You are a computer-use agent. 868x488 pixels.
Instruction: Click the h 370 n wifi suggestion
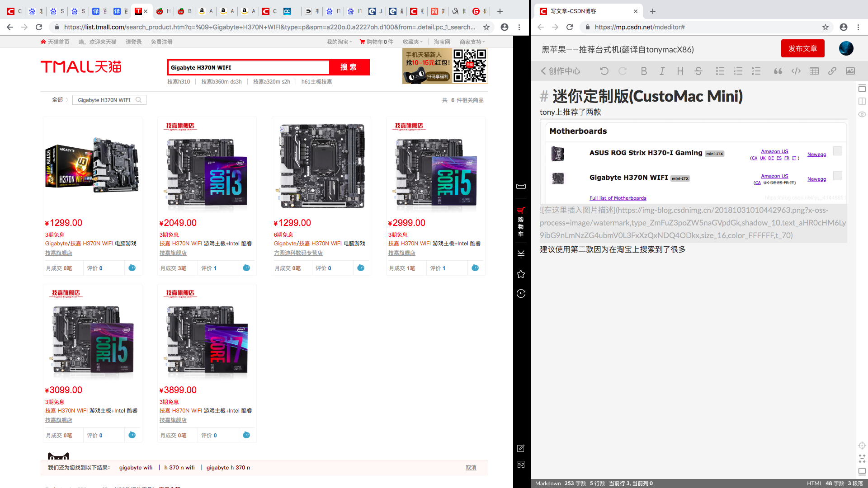click(179, 468)
